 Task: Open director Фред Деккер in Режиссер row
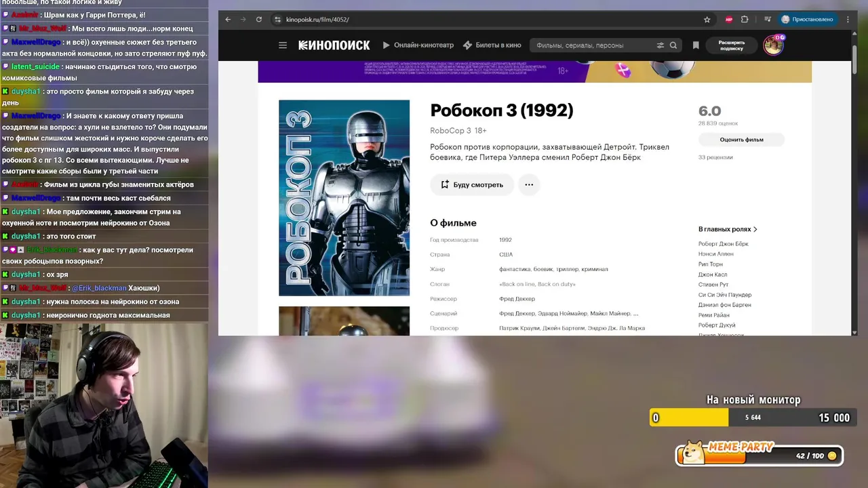point(517,299)
